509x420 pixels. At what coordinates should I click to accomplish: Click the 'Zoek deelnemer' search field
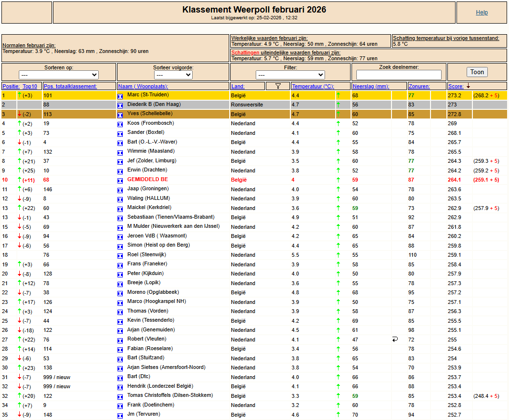click(x=399, y=75)
